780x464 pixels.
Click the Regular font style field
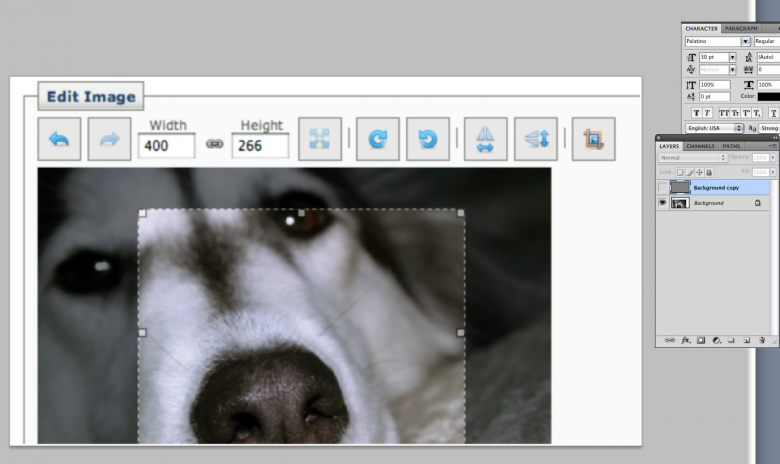point(767,41)
